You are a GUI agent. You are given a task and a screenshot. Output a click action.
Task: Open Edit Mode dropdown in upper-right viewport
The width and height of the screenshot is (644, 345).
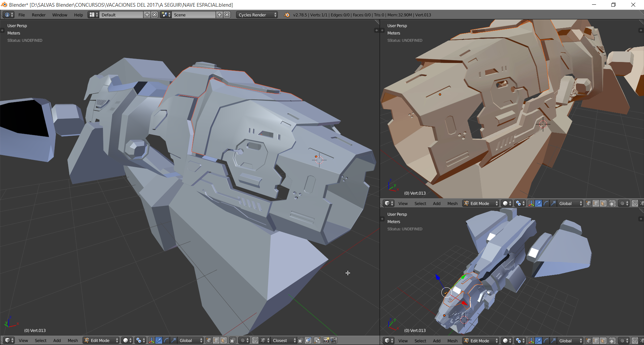(481, 203)
